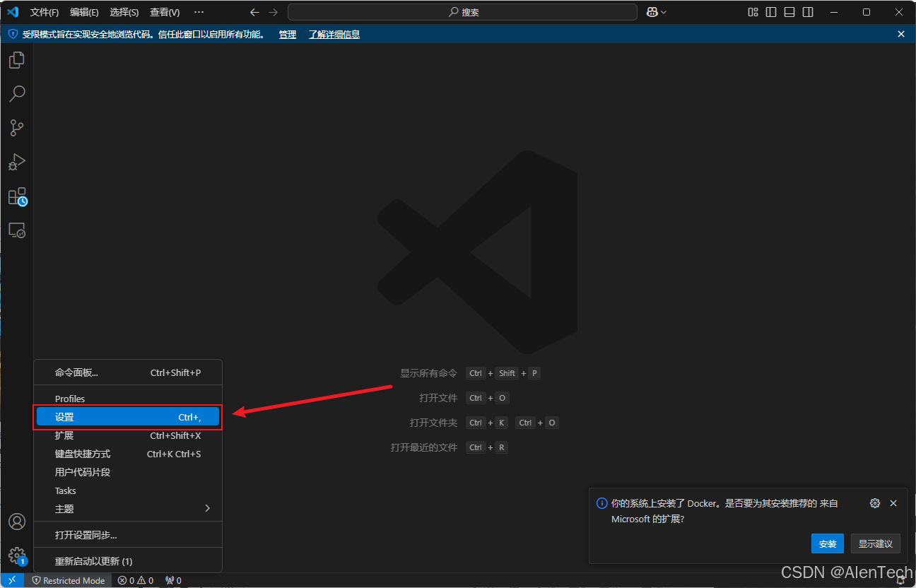The width and height of the screenshot is (916, 588).
Task: Click the info icon in Docker notification
Action: point(602,503)
